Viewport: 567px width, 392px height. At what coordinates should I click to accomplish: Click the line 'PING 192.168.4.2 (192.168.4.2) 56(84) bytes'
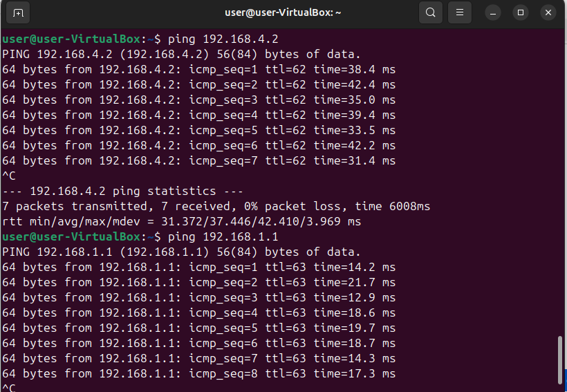pyautogui.click(x=182, y=54)
